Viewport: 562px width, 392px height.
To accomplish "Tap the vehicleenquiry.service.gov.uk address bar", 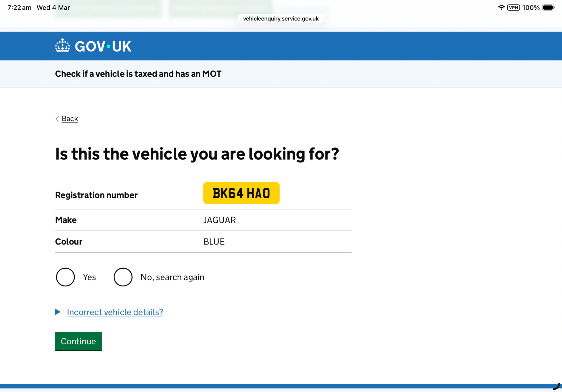I will coord(281,19).
